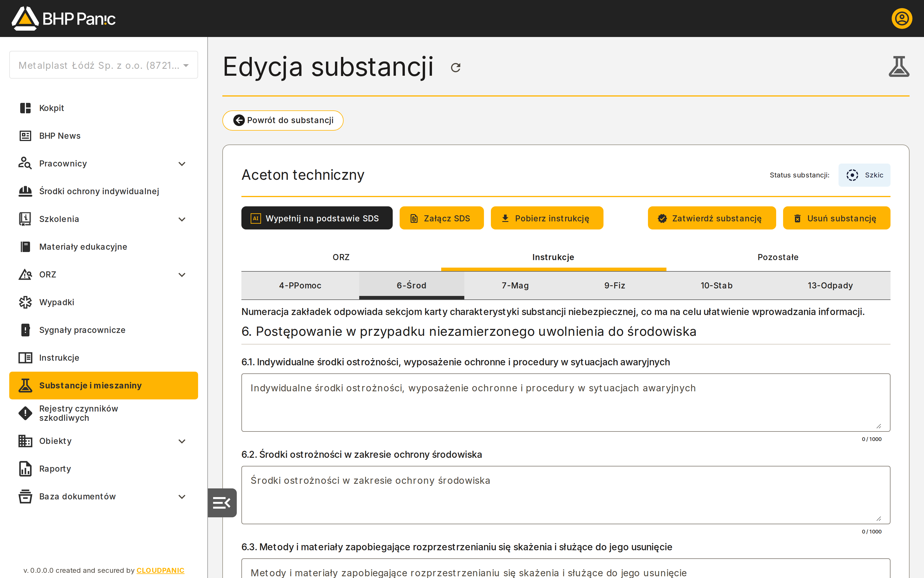Open the user account profile icon
This screenshot has width=924, height=578.
[902, 18]
